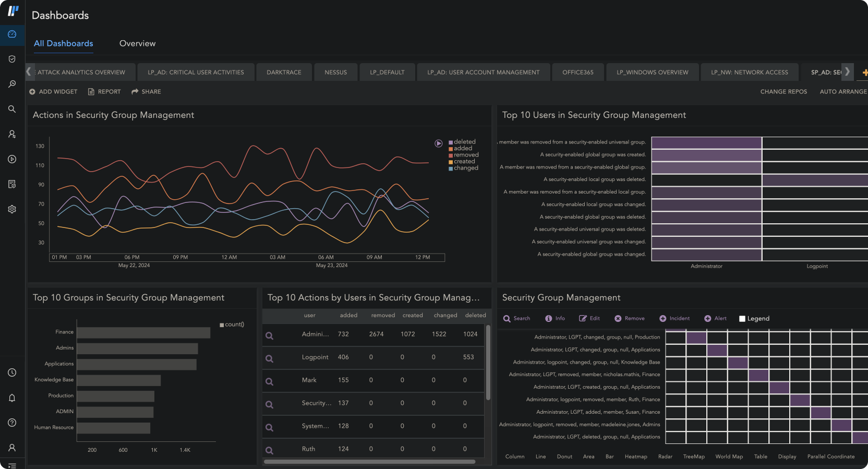Click the bell notifications icon
The width and height of the screenshot is (868, 469).
pyautogui.click(x=12, y=398)
